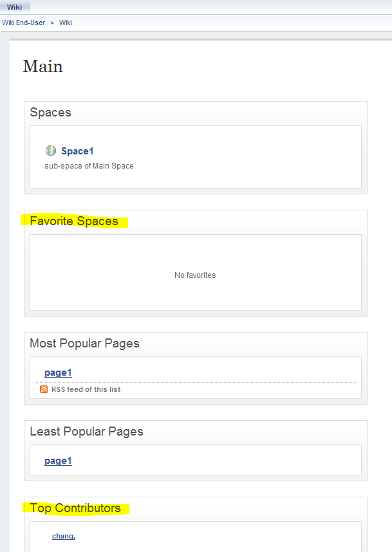
Task: Click the sub-space of Main Space description
Action: coord(89,166)
